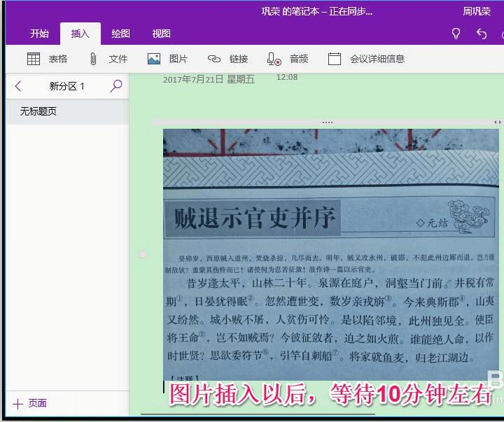Click the 文件 label in the ribbon

coord(118,59)
